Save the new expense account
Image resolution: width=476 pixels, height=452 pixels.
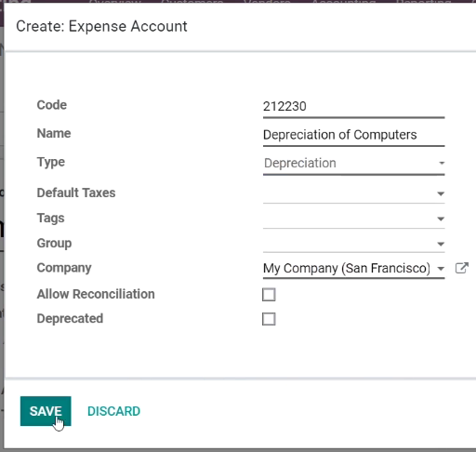[x=46, y=411]
